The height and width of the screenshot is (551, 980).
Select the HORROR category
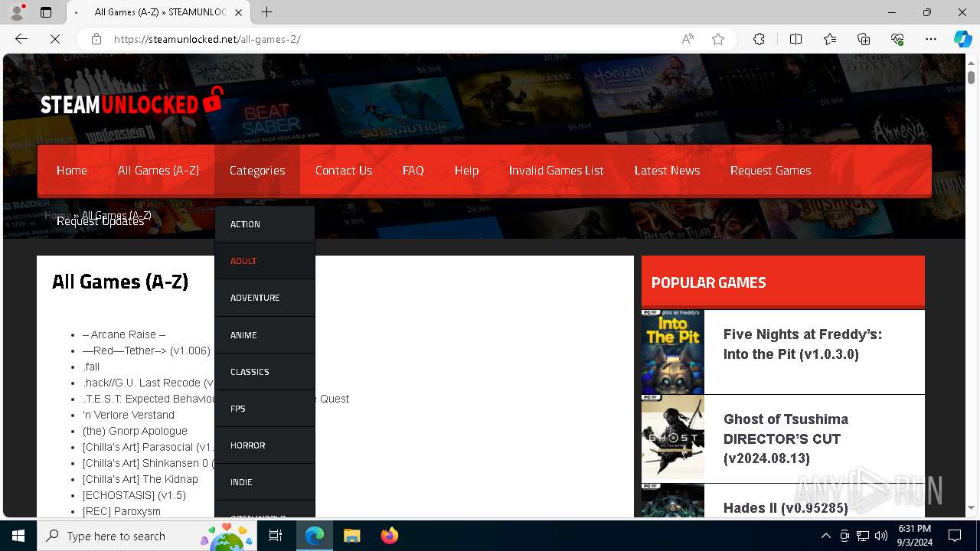(265, 445)
